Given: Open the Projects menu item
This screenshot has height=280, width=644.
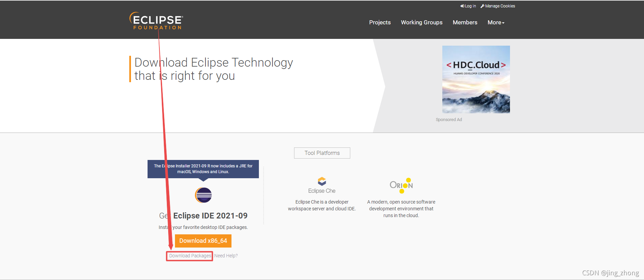Looking at the screenshot, I should pyautogui.click(x=380, y=22).
